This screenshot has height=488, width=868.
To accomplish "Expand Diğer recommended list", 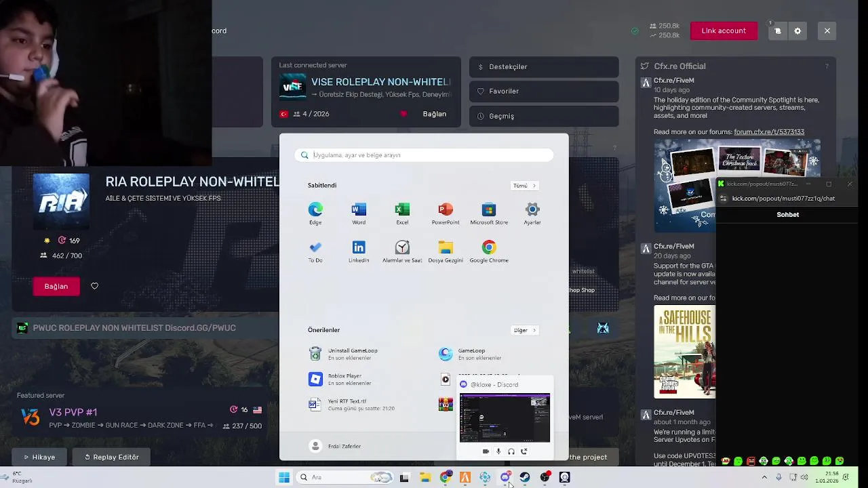I will click(524, 330).
